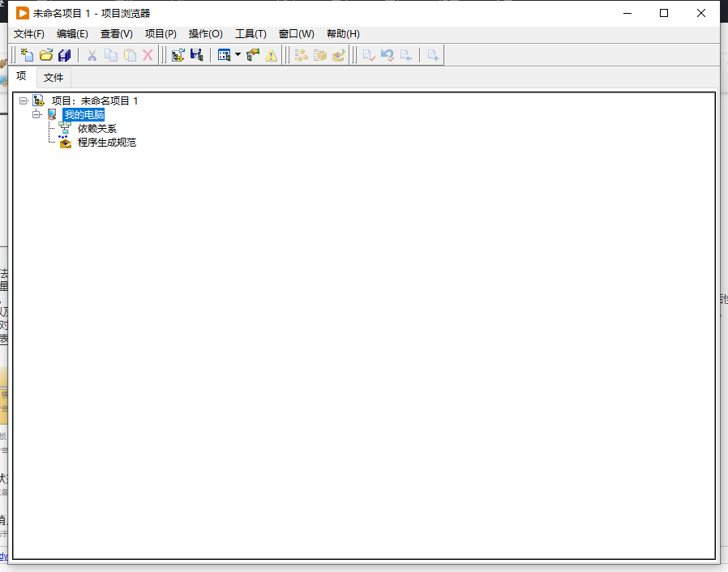The width and height of the screenshot is (728, 572).
Task: Collapse the 项目: 未命名项目 1 root node
Action: tap(24, 101)
